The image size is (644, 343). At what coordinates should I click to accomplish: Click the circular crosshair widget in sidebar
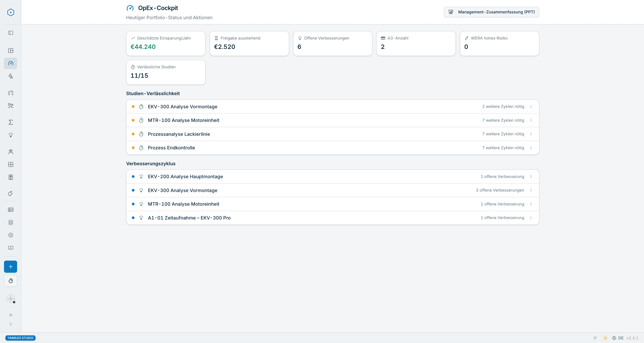11,299
